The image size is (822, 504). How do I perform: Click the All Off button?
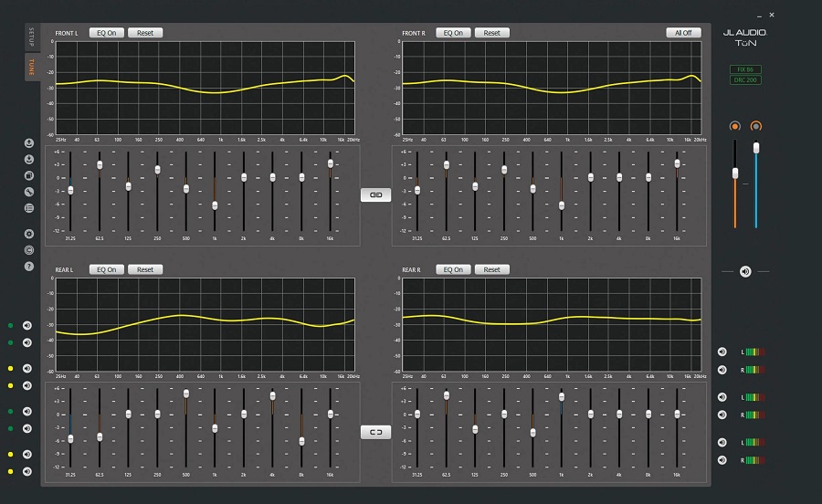coord(682,33)
